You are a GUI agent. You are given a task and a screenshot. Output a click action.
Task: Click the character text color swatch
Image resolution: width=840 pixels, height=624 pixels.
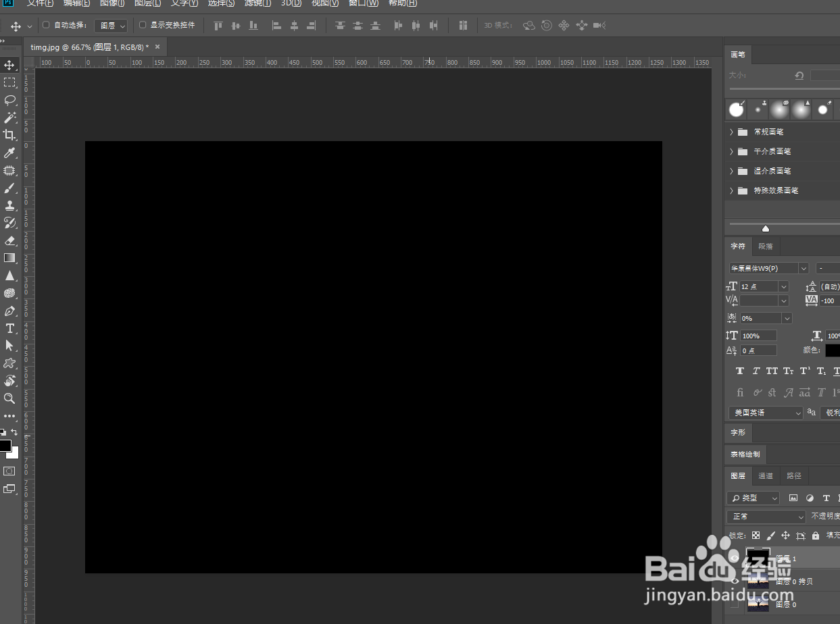click(833, 350)
